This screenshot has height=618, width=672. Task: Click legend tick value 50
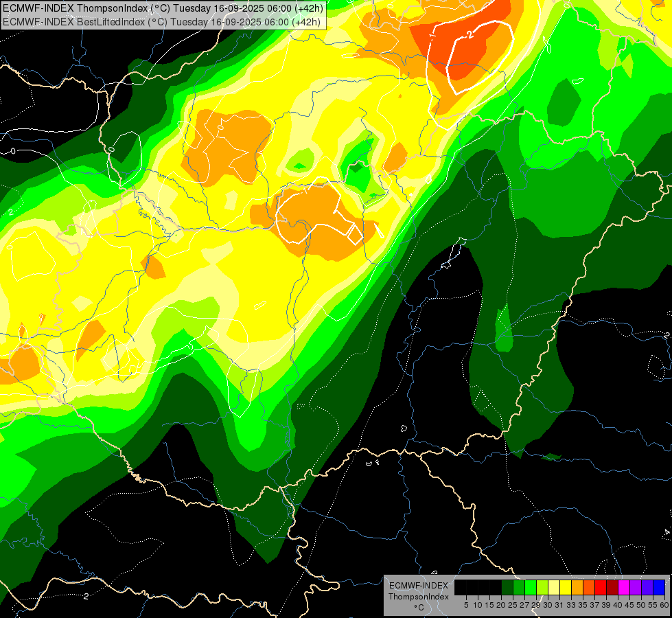[x=641, y=605]
